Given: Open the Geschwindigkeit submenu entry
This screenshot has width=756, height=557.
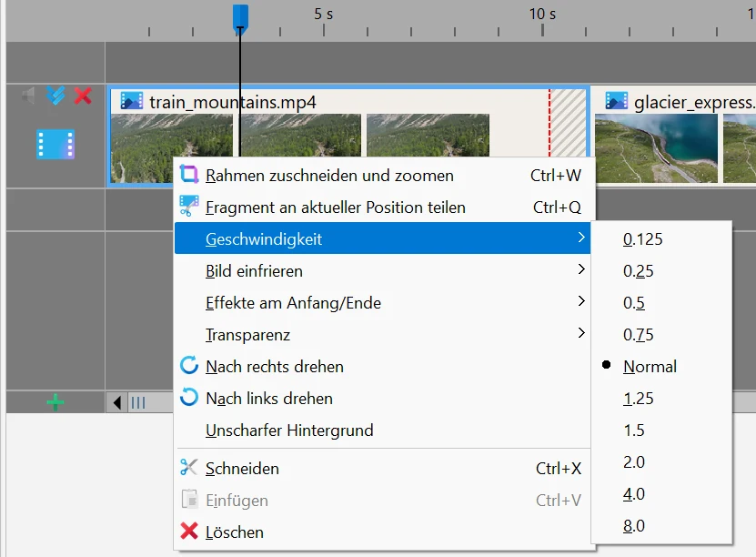Looking at the screenshot, I should [382, 238].
